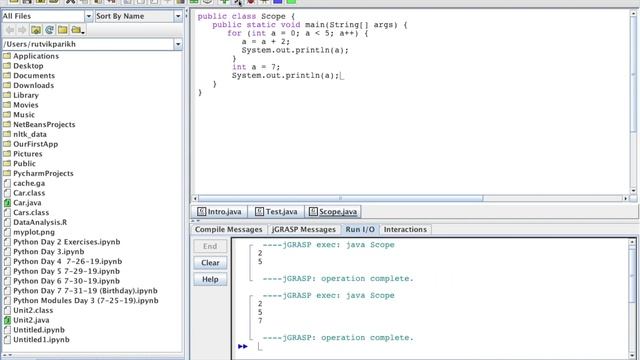
Task: Refresh the file browser listing
Action: (x=49, y=30)
